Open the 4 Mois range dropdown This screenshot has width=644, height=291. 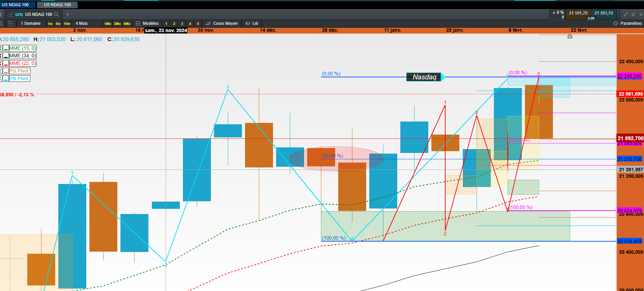(x=82, y=23)
